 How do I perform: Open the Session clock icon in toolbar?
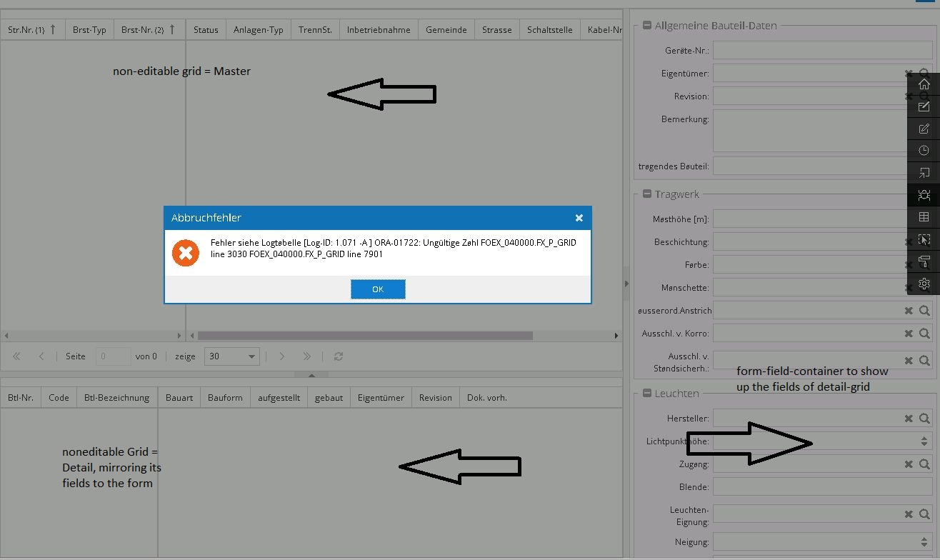pos(924,151)
